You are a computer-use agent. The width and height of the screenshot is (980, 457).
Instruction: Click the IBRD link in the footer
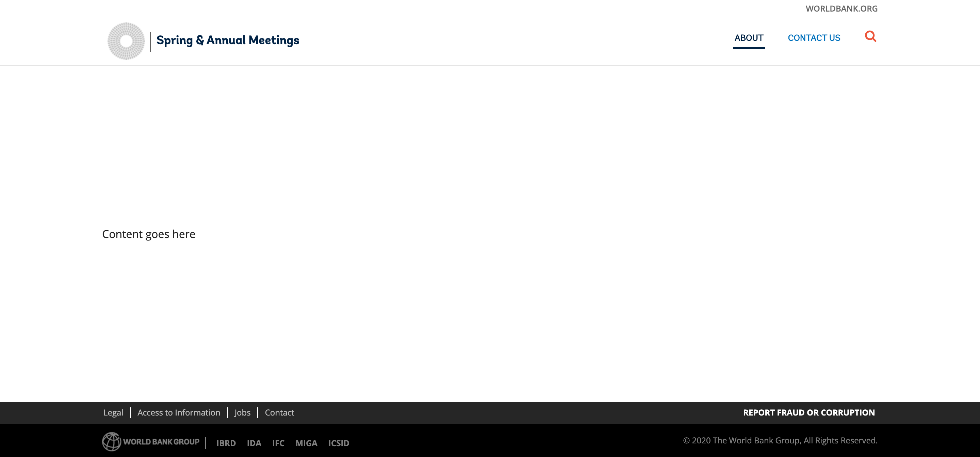tap(226, 443)
